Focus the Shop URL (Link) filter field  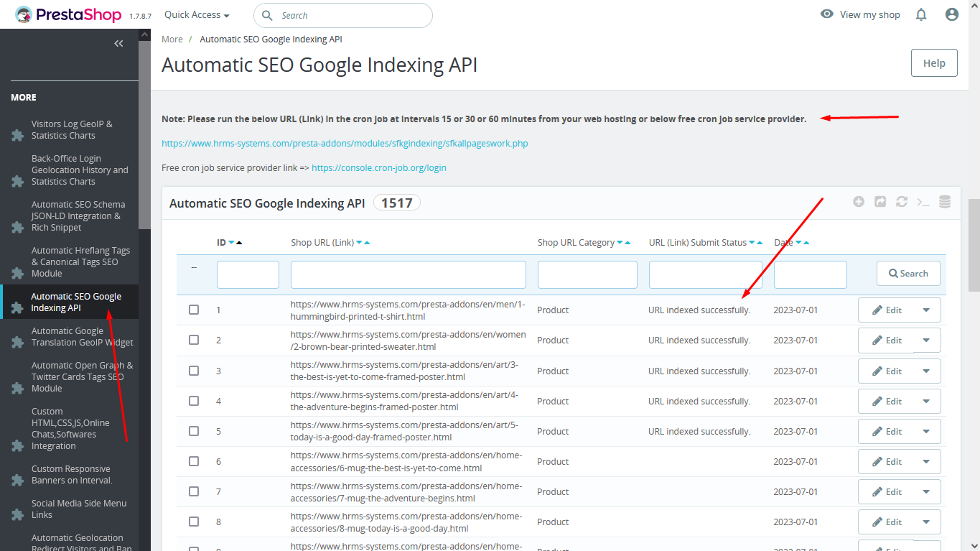point(409,274)
